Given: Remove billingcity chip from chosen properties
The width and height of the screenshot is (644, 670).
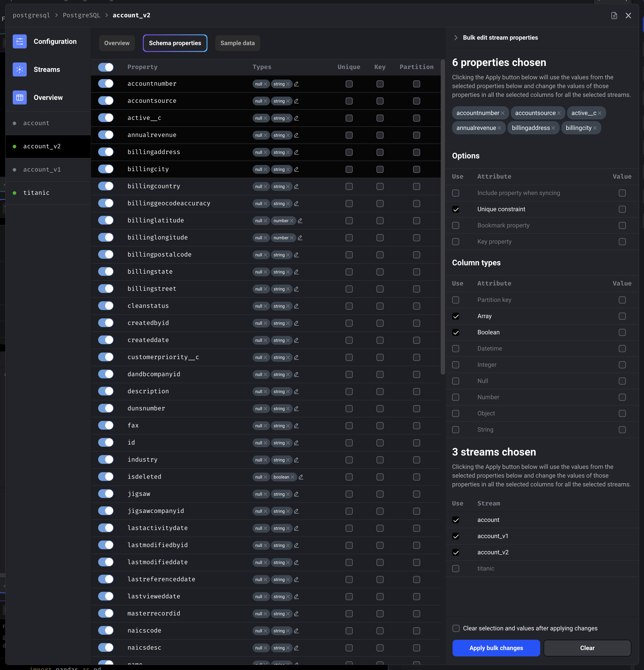Looking at the screenshot, I should coord(595,128).
